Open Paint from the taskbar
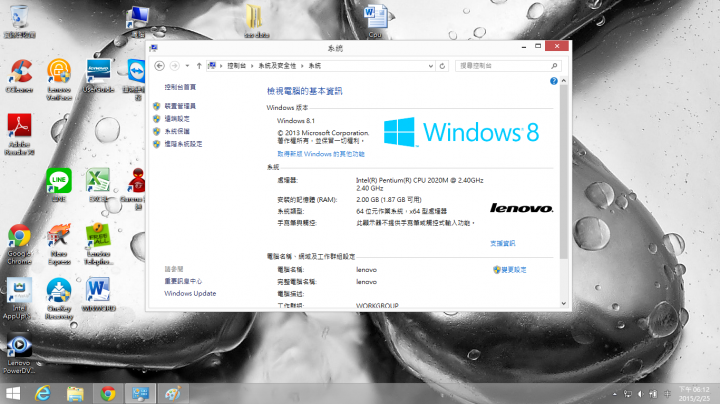 point(173,393)
